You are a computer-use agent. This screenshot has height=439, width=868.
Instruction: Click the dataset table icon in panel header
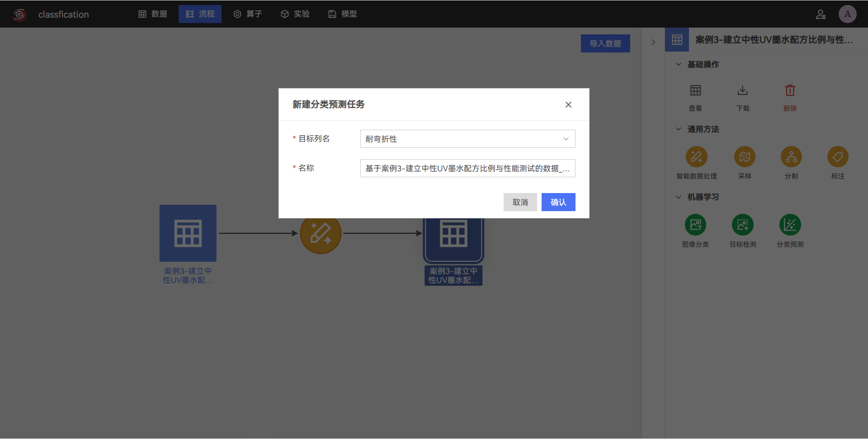click(677, 40)
